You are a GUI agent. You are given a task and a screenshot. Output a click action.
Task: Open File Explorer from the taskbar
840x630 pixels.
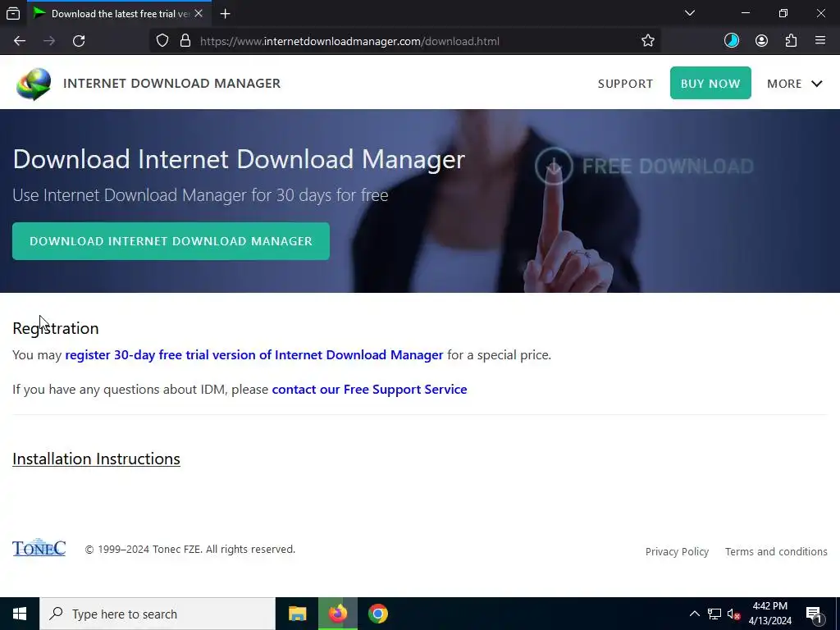pos(297,614)
